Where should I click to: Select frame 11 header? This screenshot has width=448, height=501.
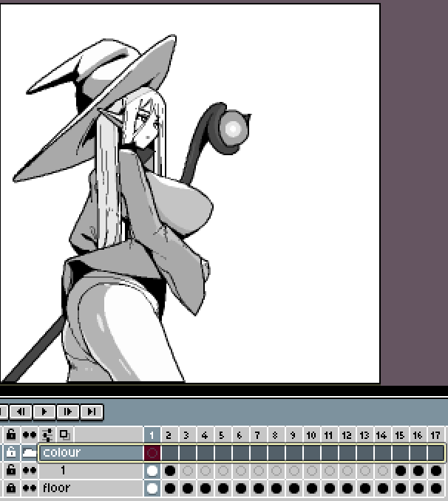point(330,434)
